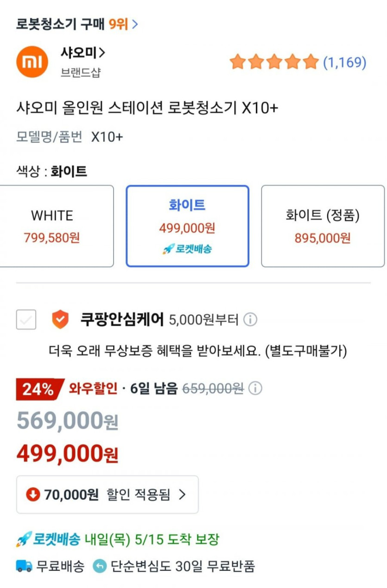This screenshot has height=588, width=387.
Task: Open the 샤오미 brand shop chevron
Action: [102, 53]
